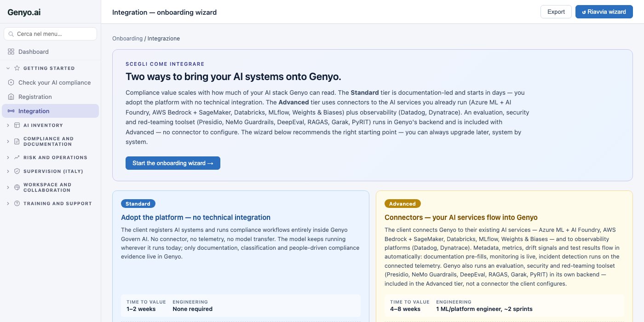Start the onboarding wizard
The height and width of the screenshot is (322, 644).
click(x=173, y=163)
